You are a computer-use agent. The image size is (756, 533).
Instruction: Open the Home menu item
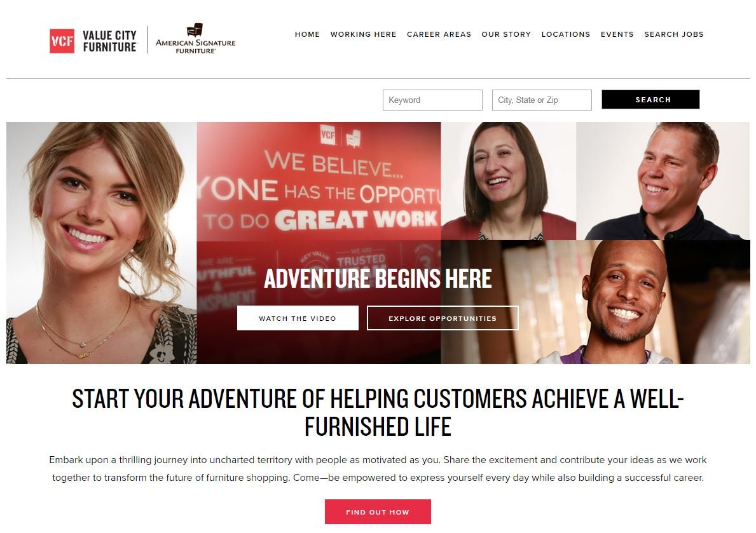(307, 34)
